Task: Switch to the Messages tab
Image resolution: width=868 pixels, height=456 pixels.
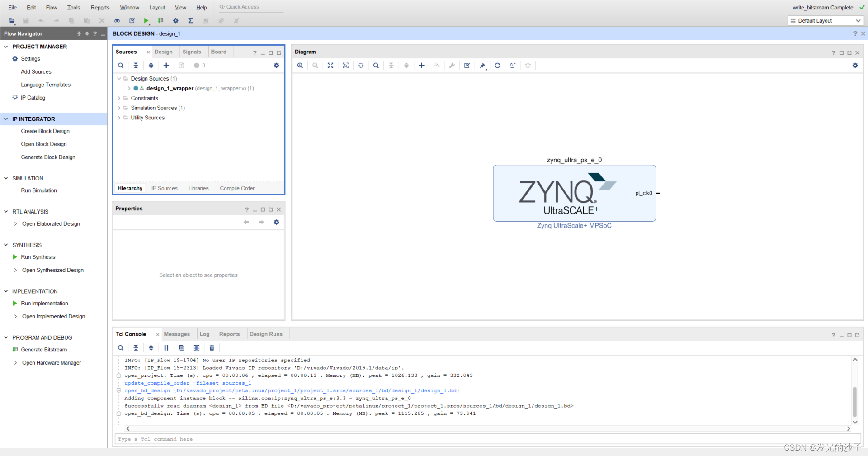Action: point(177,334)
